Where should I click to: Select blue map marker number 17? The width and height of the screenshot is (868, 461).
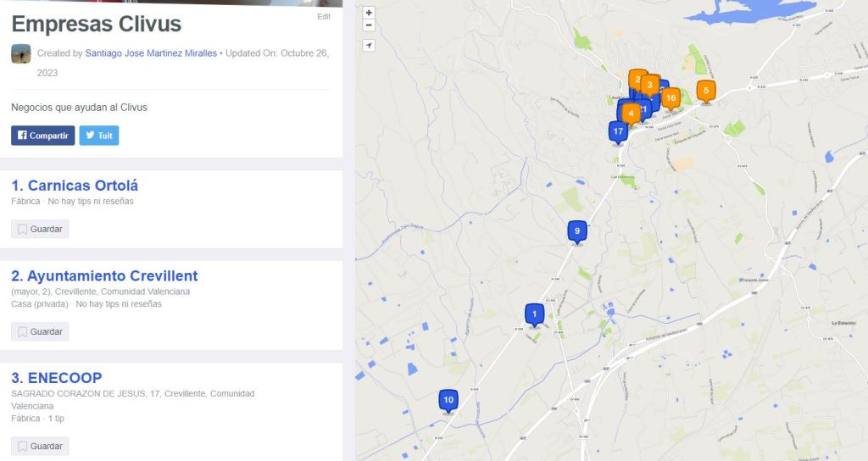[618, 131]
